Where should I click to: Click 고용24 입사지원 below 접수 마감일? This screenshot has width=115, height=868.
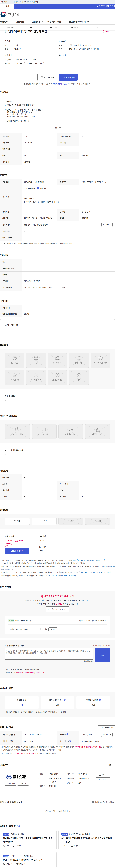coord(17,551)
